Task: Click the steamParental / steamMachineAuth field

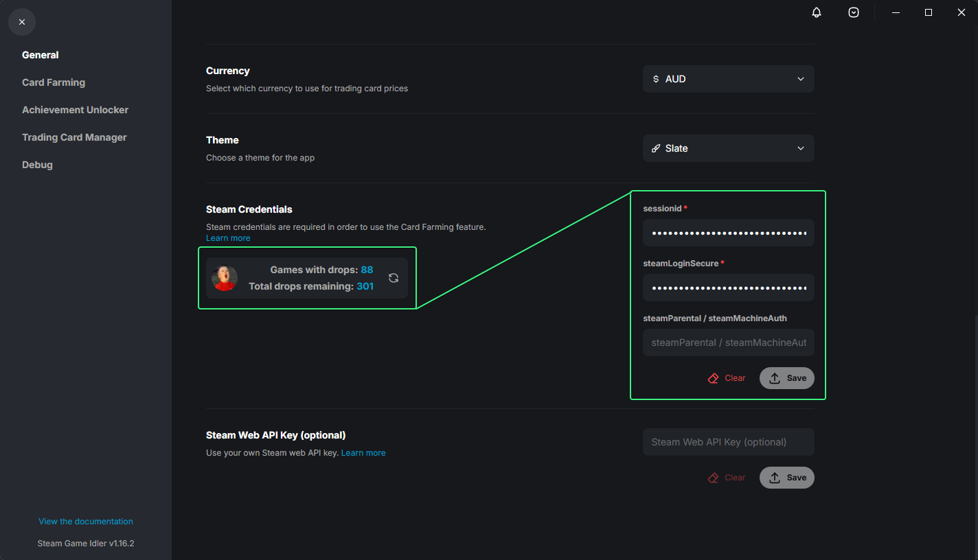Action: (728, 342)
